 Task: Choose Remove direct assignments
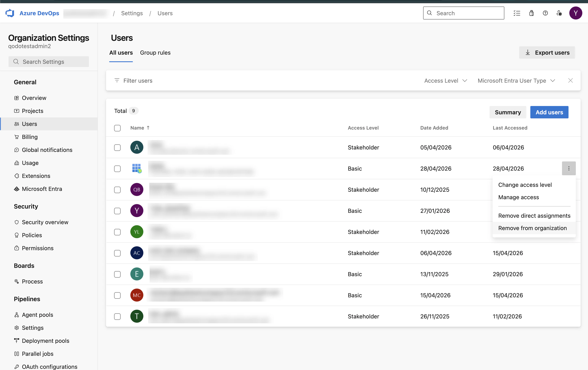[534, 215]
